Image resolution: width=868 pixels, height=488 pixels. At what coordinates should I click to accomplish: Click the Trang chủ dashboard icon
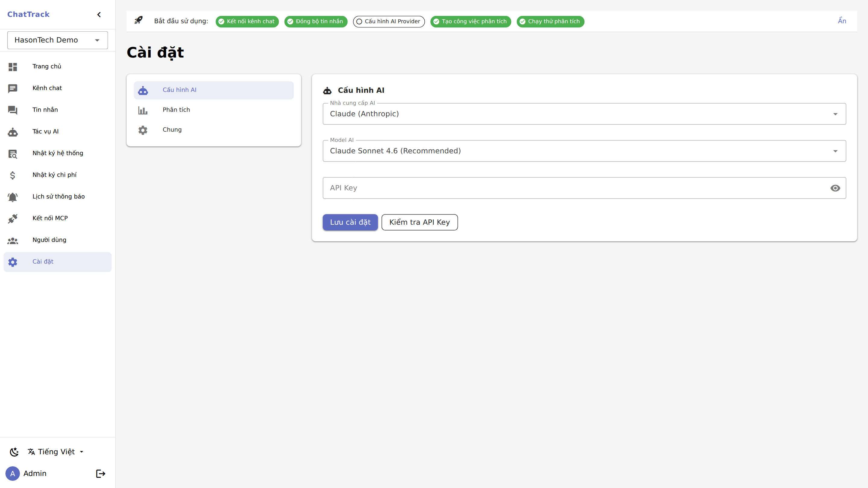point(13,67)
